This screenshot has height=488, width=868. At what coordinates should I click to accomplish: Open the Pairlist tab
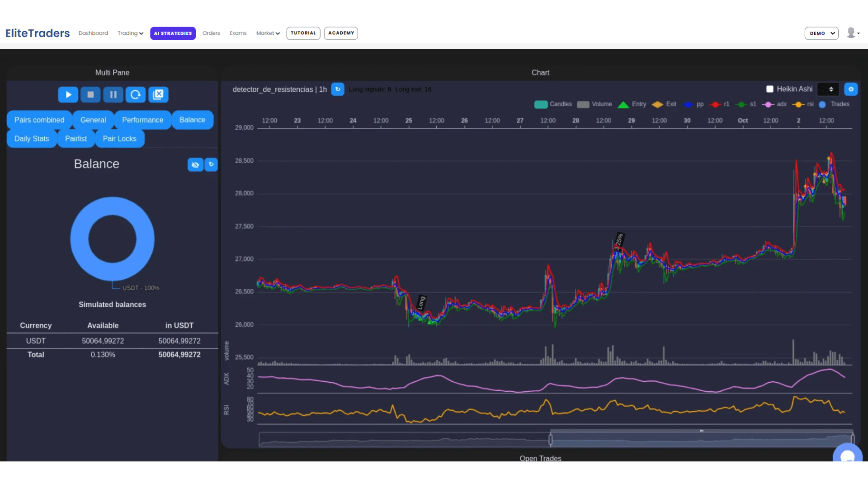[76, 139]
